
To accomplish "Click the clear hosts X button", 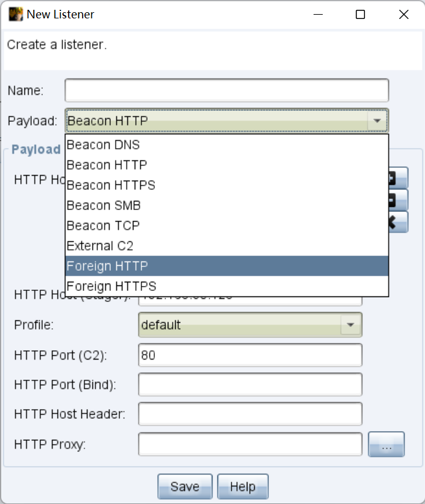I will coord(398,222).
